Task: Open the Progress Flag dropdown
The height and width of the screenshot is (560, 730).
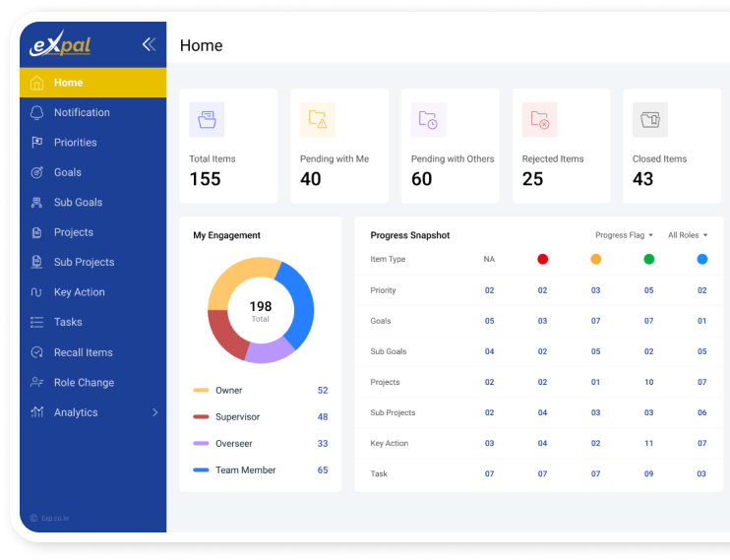Action: point(624,235)
